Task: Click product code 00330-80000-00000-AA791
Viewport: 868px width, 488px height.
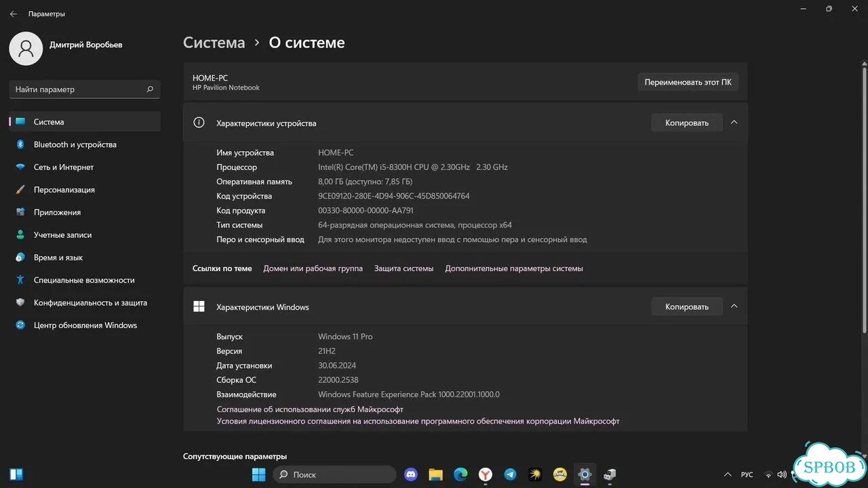Action: point(366,210)
